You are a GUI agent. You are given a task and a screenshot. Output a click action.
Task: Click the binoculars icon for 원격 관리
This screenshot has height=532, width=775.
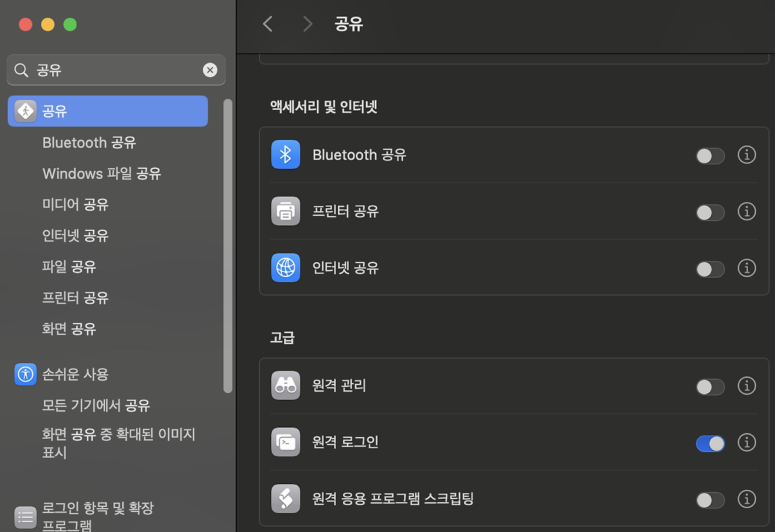285,386
